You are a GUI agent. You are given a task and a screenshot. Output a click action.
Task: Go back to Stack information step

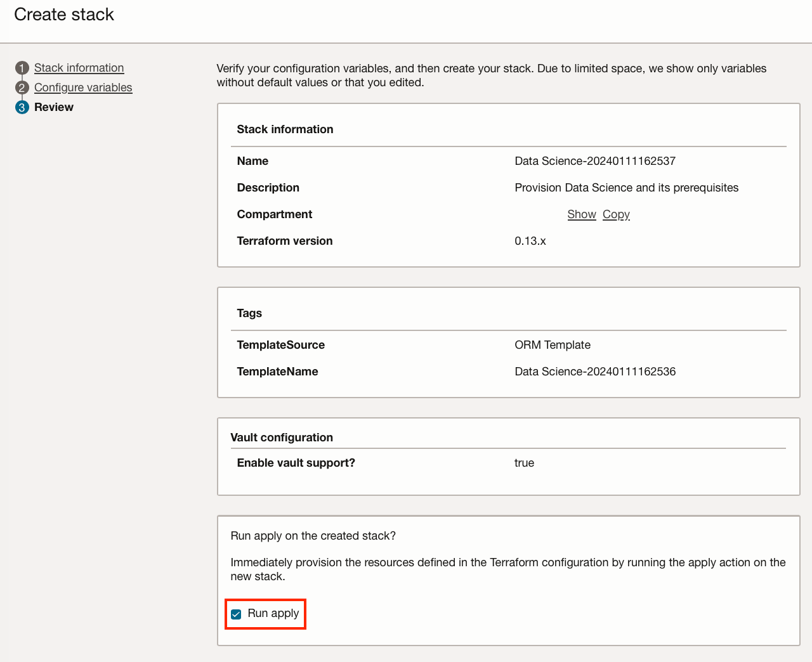pos(79,68)
